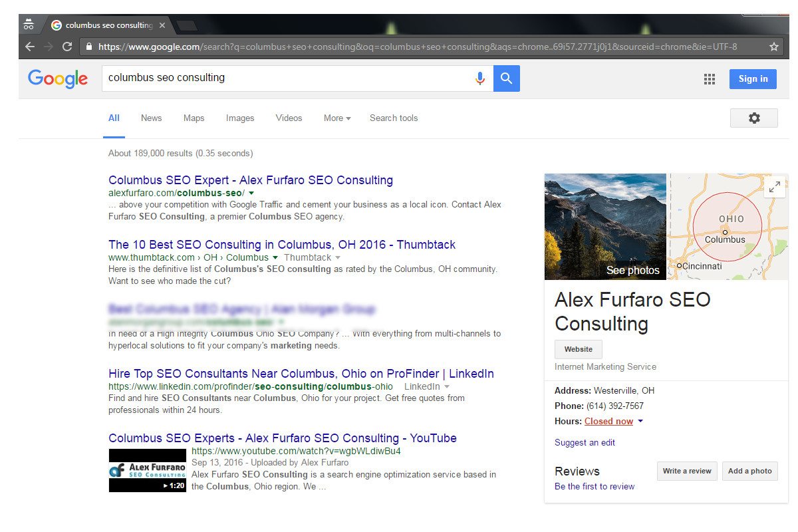
Task: Click into the Google search box
Action: 286,78
